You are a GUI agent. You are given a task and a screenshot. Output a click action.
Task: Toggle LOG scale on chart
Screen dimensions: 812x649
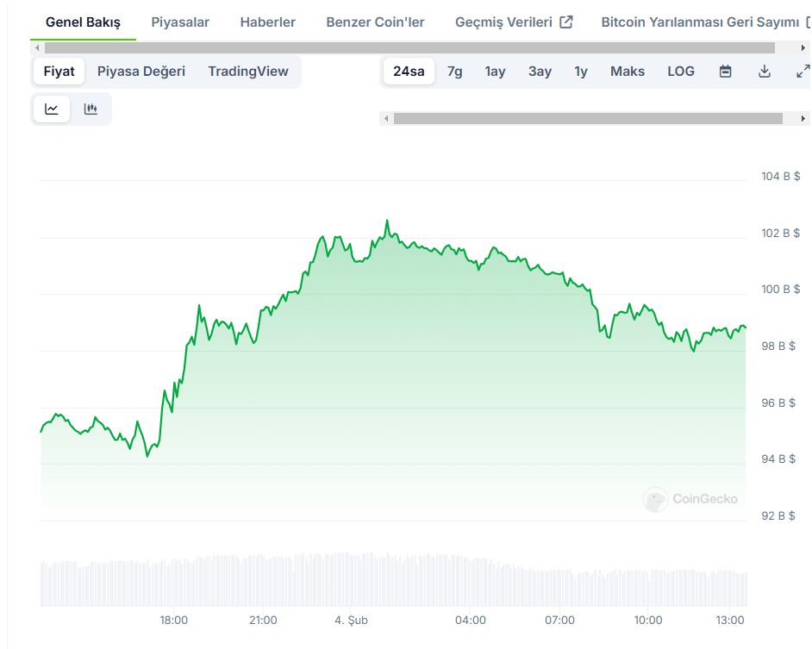(x=680, y=72)
